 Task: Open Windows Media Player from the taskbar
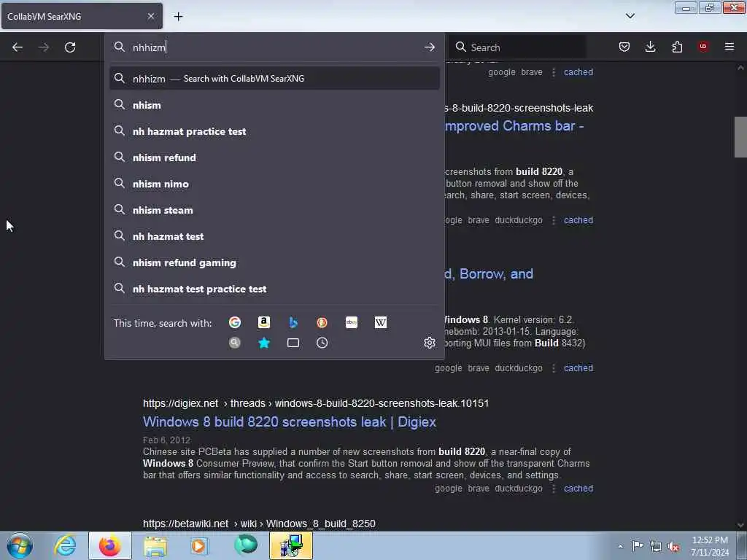point(199,545)
